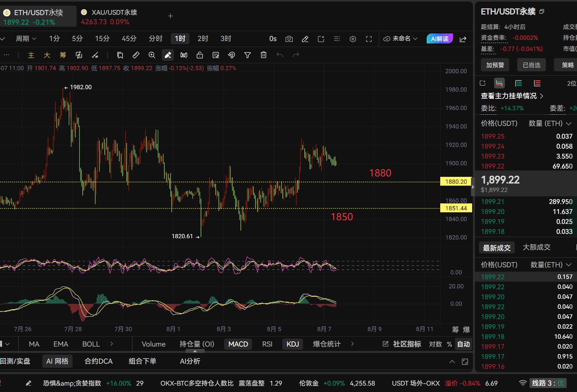
Task: Toggle the KDJ indicator
Action: (x=293, y=344)
